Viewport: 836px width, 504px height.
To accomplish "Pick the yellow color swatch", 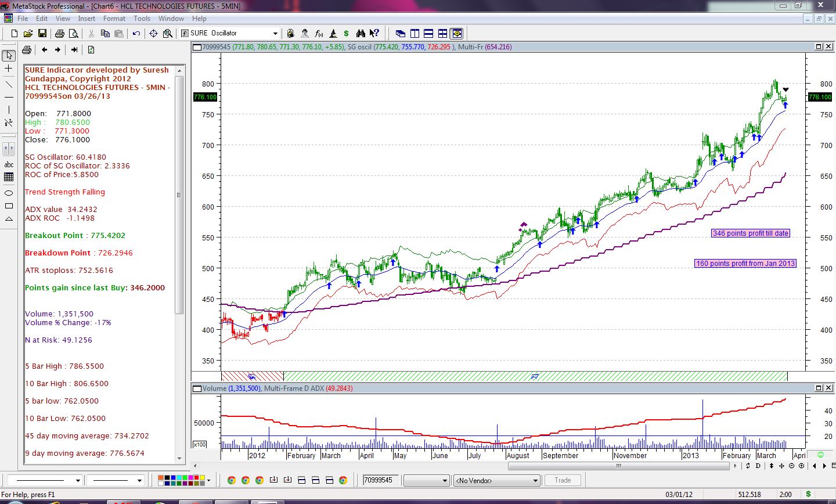I will [201, 477].
